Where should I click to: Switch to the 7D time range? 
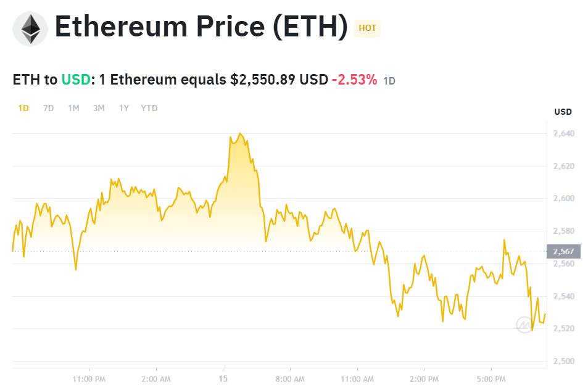pyautogui.click(x=48, y=108)
